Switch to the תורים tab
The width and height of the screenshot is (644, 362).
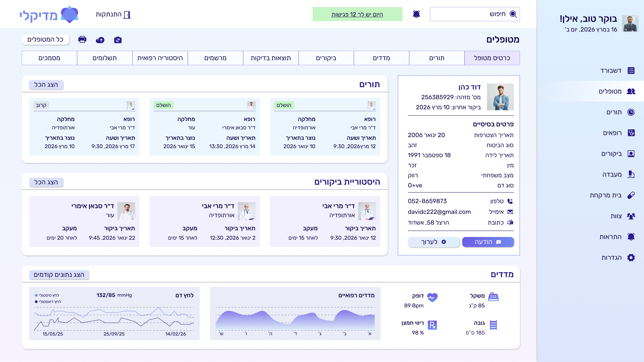click(437, 58)
